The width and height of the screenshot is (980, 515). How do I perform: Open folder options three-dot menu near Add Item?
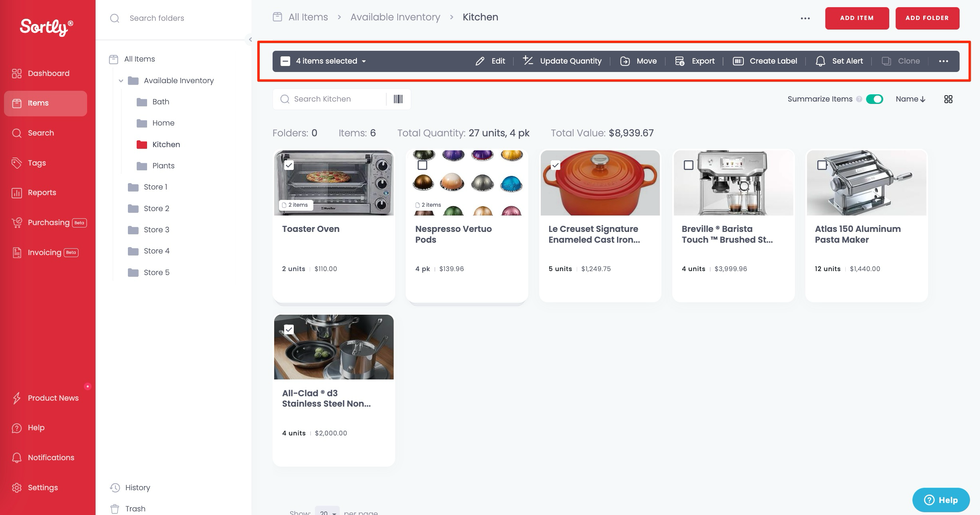[x=805, y=18]
